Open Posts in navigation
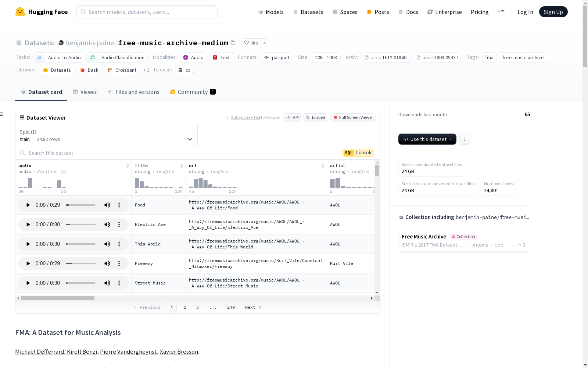Screen dimensions: 588x368 [x=378, y=12]
